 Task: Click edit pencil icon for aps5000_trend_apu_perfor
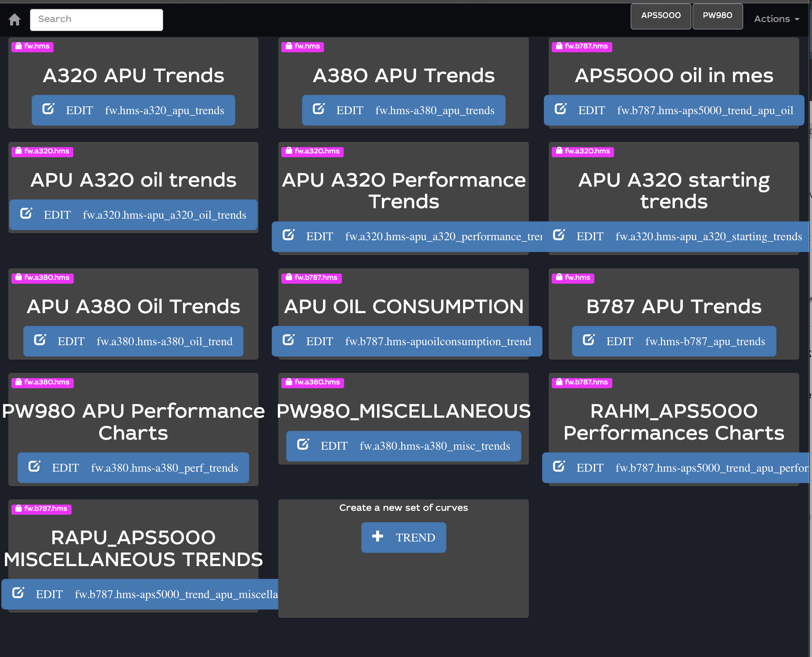point(559,466)
